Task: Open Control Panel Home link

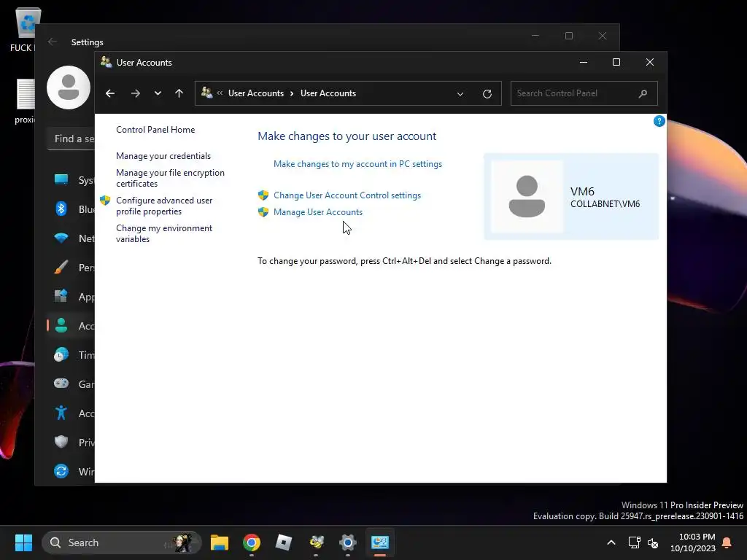Action: pos(155,130)
